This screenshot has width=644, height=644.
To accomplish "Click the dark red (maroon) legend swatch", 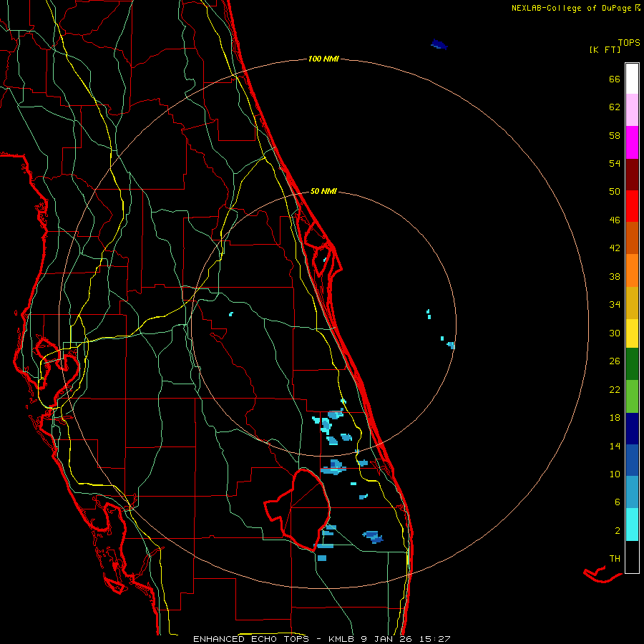I will coord(632,175).
